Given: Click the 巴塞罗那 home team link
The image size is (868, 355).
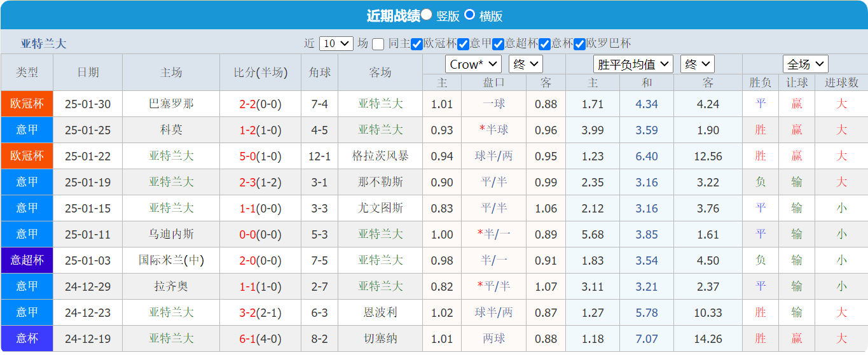Looking at the screenshot, I should [171, 104].
